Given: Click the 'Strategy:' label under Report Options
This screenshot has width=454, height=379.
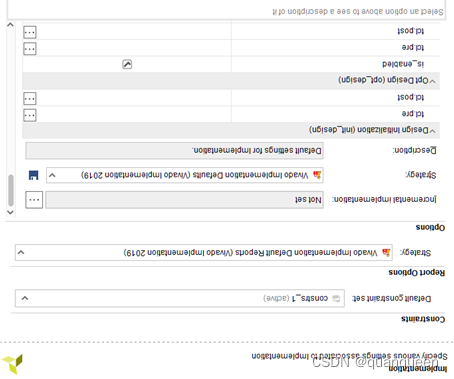Looking at the screenshot, I should (415, 253).
